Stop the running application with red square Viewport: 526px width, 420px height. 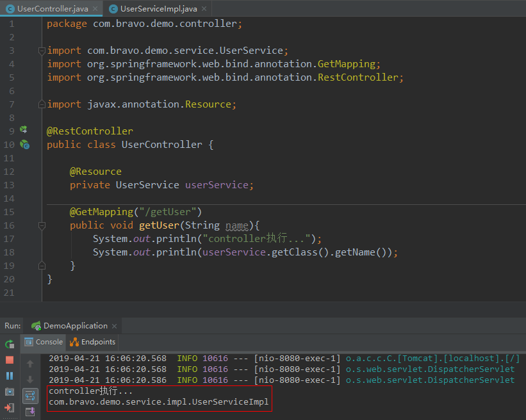pyautogui.click(x=10, y=360)
